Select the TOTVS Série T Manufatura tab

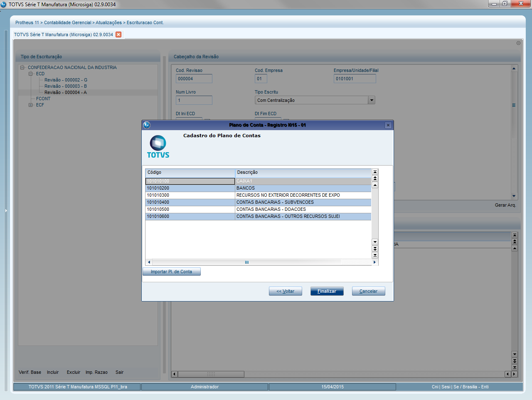(64, 35)
